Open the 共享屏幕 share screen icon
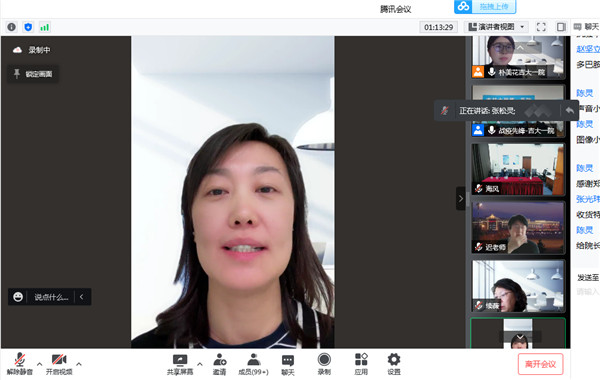 (x=180, y=364)
